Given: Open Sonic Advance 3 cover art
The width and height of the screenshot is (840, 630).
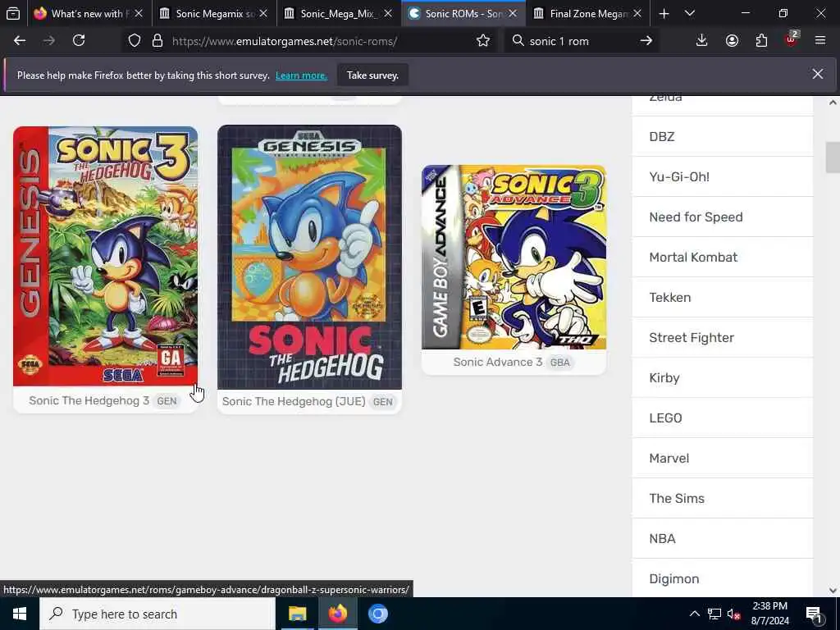Looking at the screenshot, I should [514, 257].
